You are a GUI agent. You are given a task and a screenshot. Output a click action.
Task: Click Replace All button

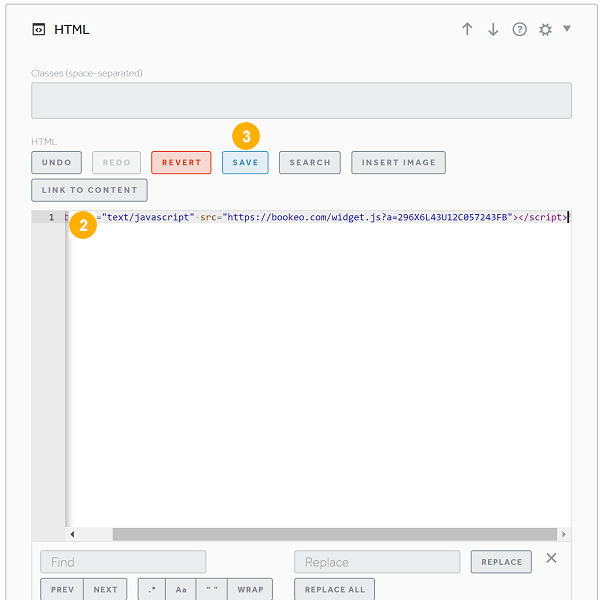click(334, 589)
